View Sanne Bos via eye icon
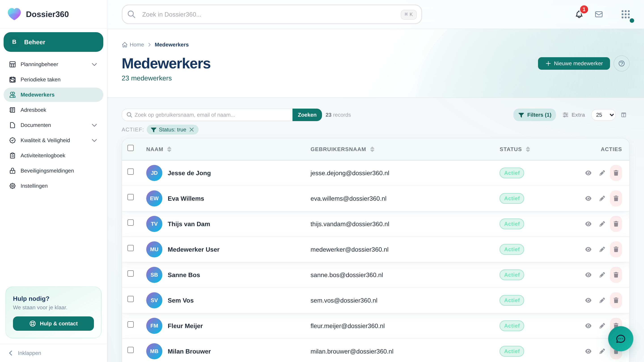 pyautogui.click(x=588, y=275)
